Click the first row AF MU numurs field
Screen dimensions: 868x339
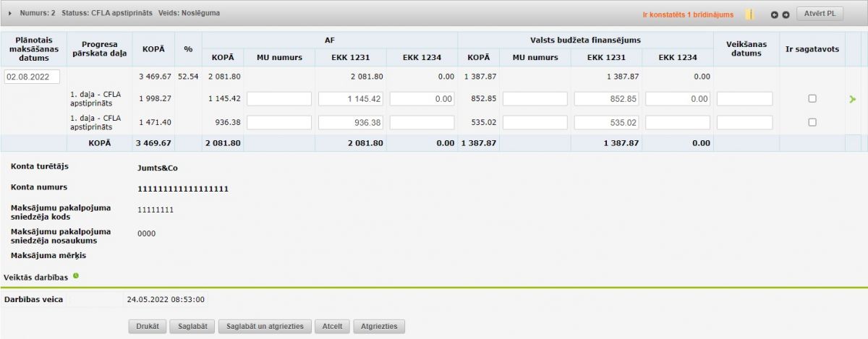click(x=278, y=99)
